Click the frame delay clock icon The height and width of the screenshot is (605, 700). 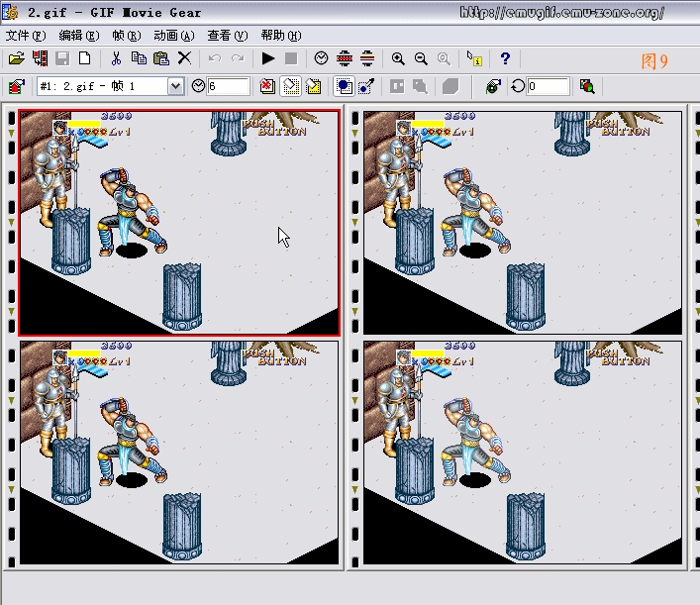(198, 86)
